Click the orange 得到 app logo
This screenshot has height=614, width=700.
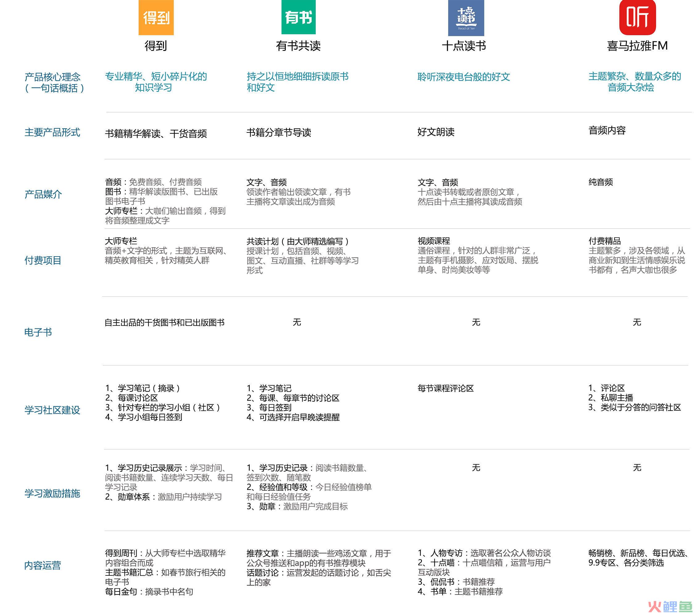pyautogui.click(x=156, y=18)
